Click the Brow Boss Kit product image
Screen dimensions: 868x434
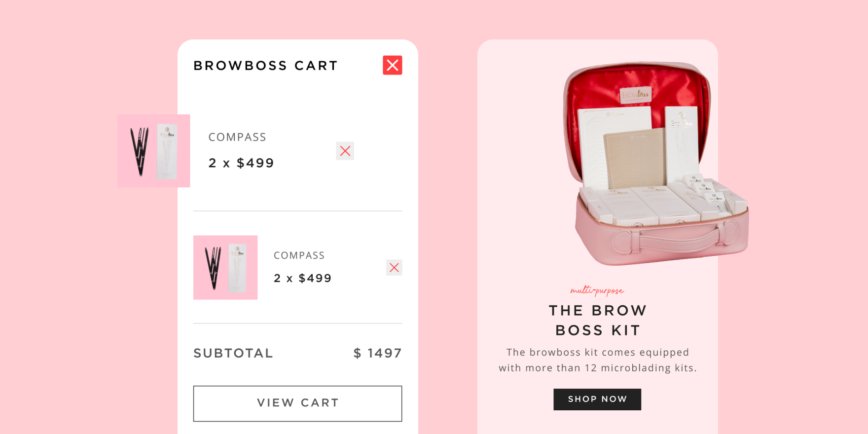tap(656, 163)
